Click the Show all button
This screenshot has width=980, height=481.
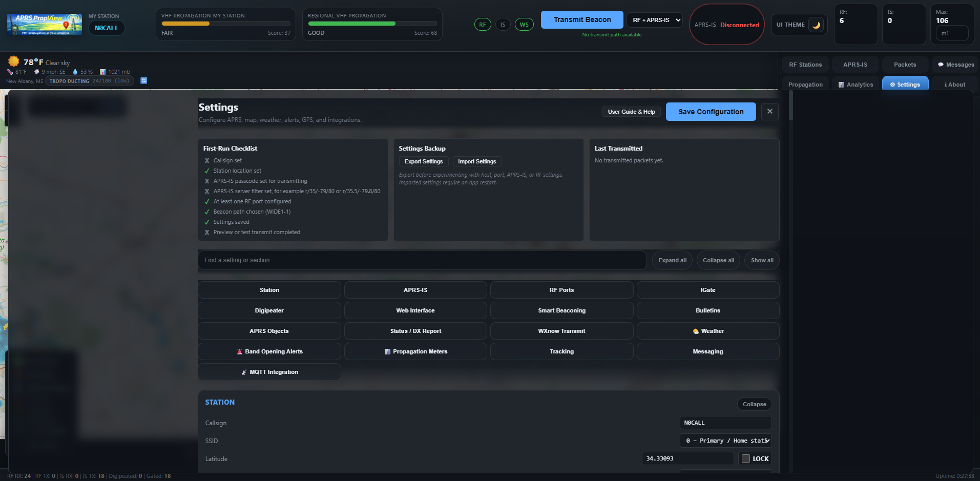click(x=762, y=260)
